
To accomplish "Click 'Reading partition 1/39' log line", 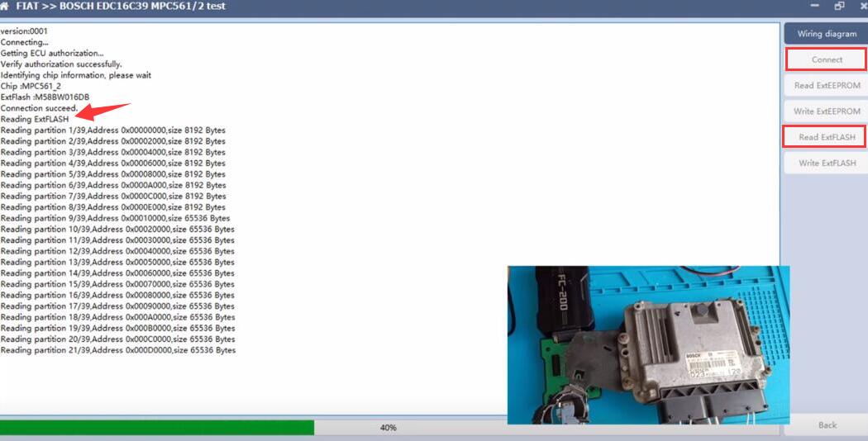I will 113,130.
